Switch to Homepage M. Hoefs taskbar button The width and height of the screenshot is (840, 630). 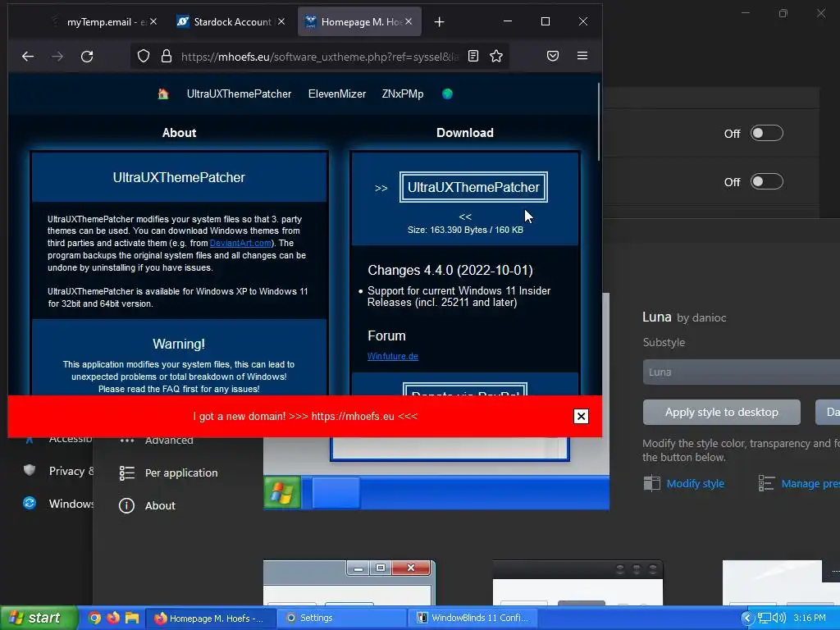210,619
